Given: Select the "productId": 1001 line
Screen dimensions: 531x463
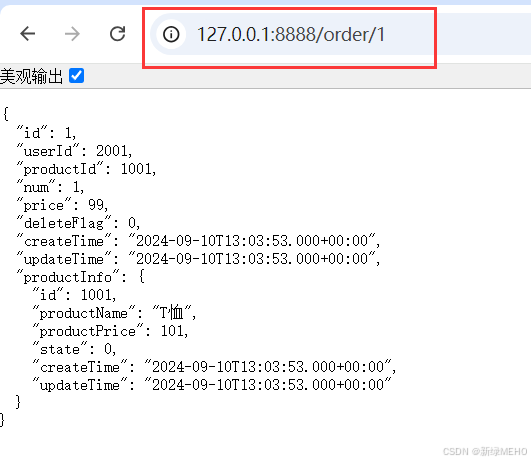Looking at the screenshot, I should click(x=86, y=169).
